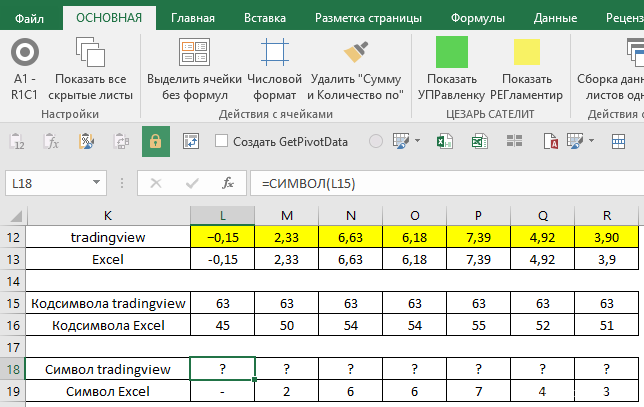Select cells without formulas icon

194,52
